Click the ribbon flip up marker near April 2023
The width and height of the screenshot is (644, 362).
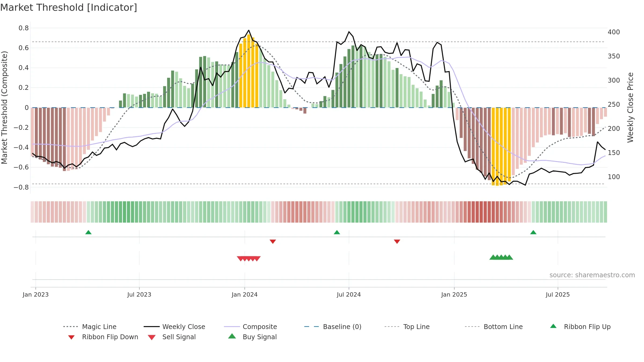(x=88, y=232)
